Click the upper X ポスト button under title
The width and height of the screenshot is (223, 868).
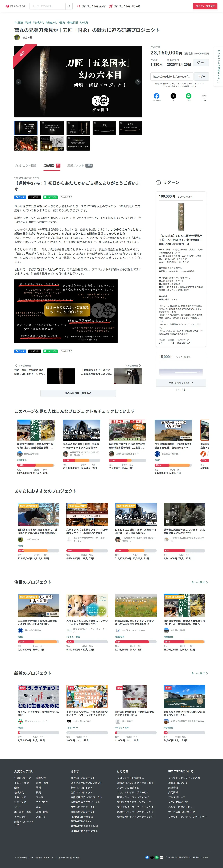[34, 197]
